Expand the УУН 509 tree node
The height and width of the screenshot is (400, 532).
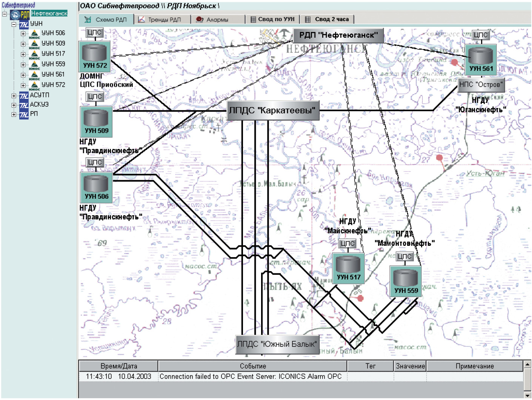tap(23, 44)
